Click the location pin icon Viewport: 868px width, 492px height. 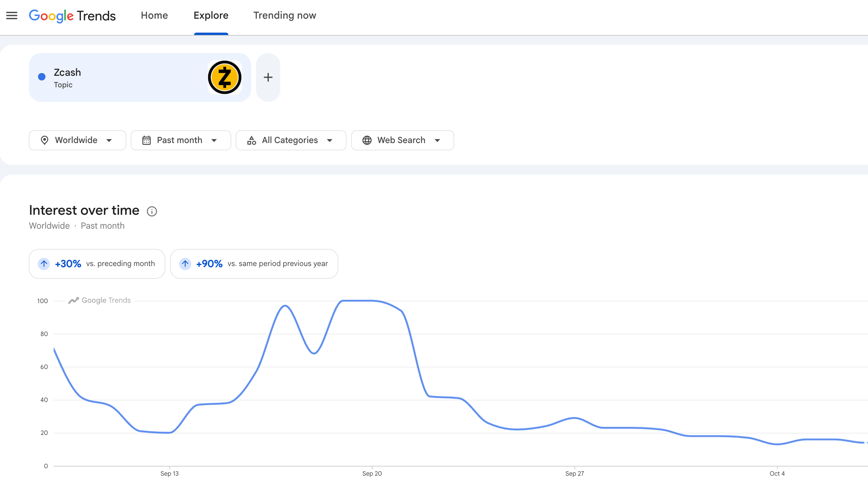pos(45,140)
